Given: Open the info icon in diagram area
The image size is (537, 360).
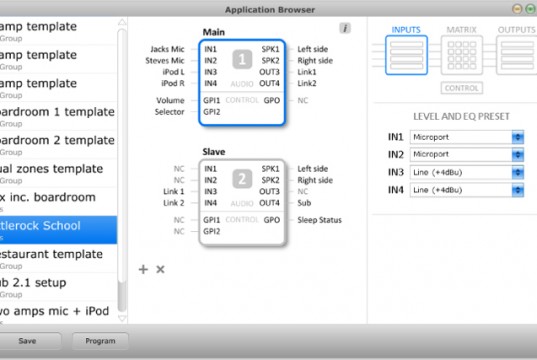Looking at the screenshot, I should pos(345,28).
